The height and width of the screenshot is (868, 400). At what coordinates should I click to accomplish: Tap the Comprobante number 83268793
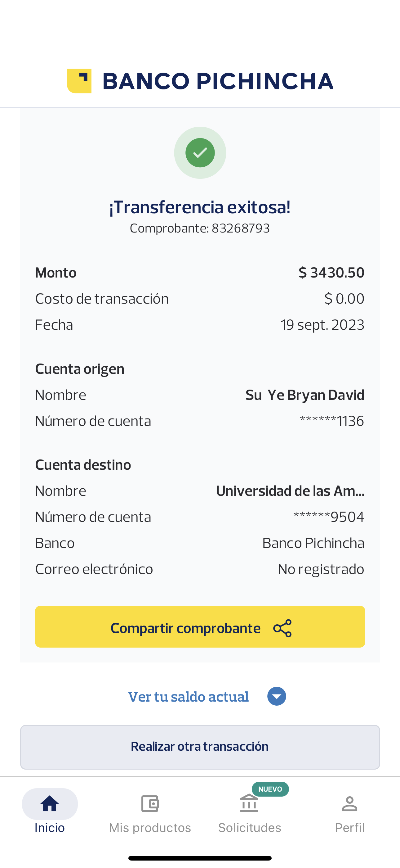click(x=240, y=228)
